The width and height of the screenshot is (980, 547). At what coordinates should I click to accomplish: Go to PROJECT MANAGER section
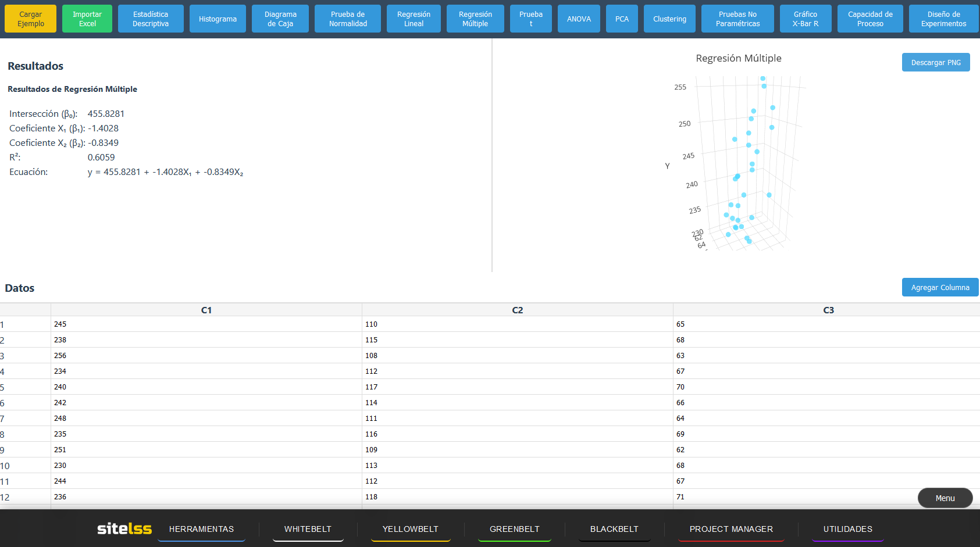pyautogui.click(x=731, y=529)
